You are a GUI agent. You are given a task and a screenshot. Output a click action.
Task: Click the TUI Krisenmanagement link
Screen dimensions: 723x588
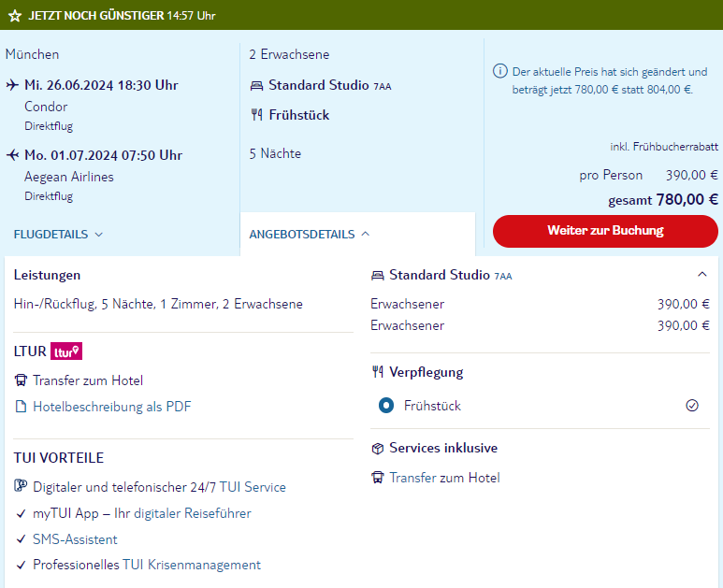coord(192,565)
